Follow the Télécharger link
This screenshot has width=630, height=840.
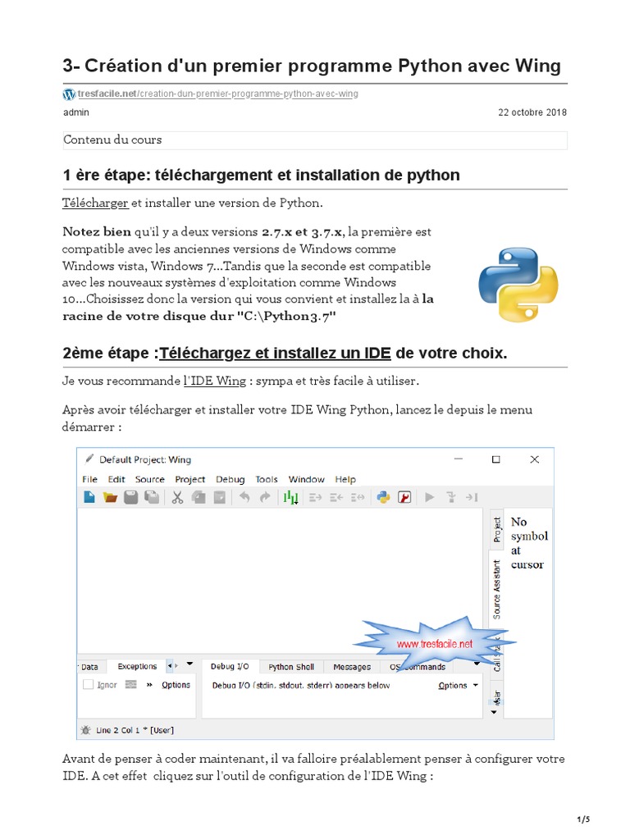coord(95,203)
